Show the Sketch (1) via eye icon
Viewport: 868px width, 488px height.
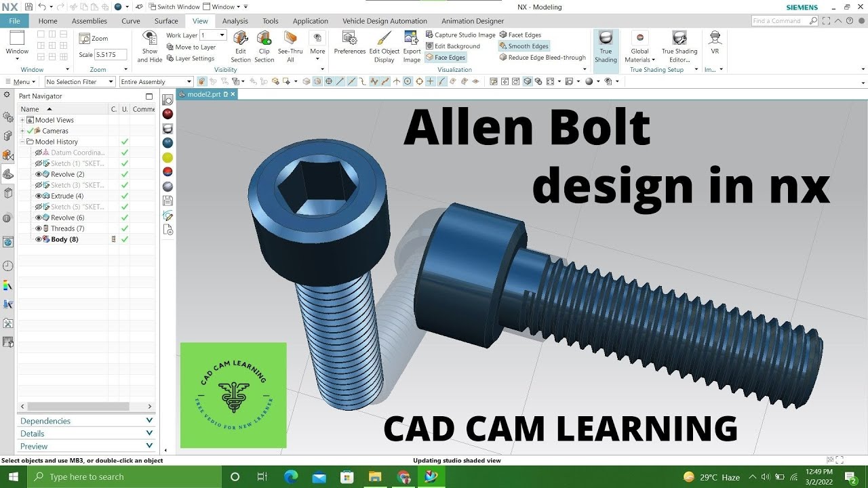[x=39, y=163]
